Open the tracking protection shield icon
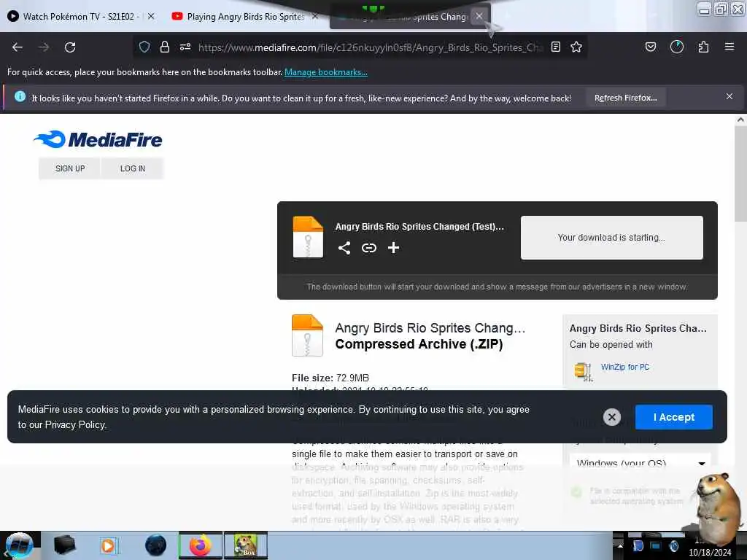Screen dimensions: 747x560 144,47
